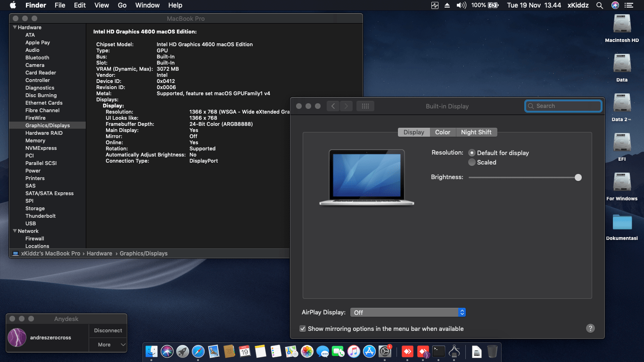
Task: Click the Disconnect button in Anydesk
Action: 108,330
